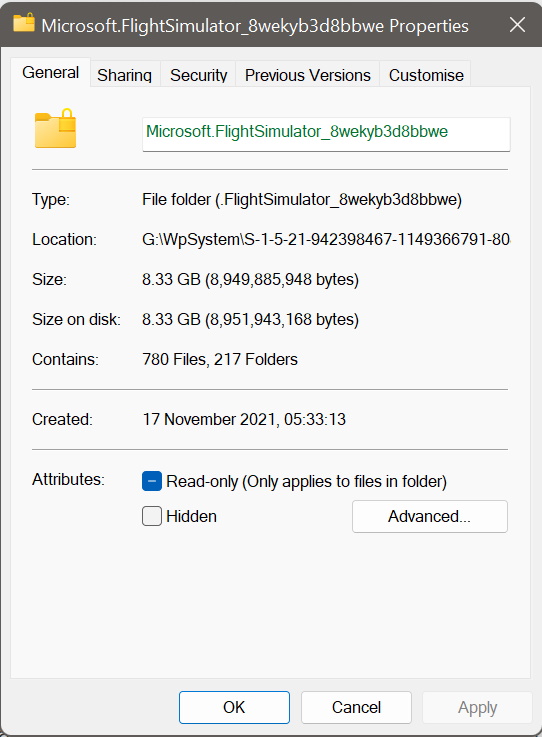
Task: Switch to the General tab
Action: (50, 73)
